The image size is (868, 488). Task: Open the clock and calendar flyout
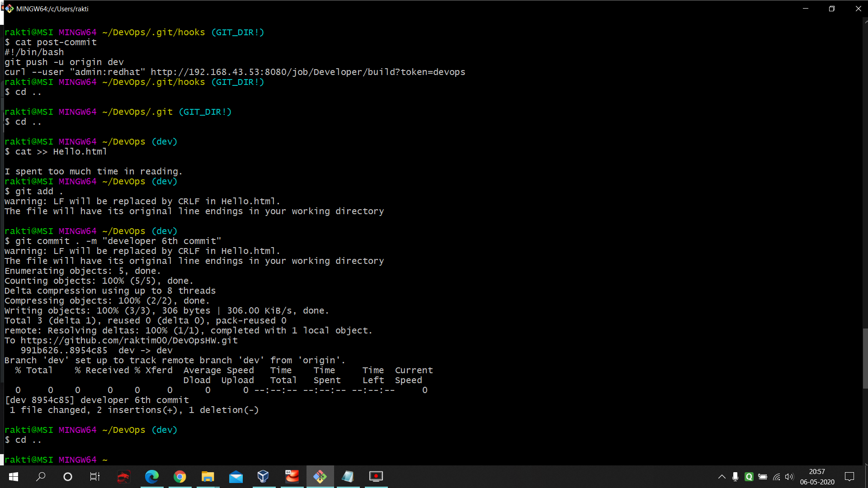pos(817,477)
